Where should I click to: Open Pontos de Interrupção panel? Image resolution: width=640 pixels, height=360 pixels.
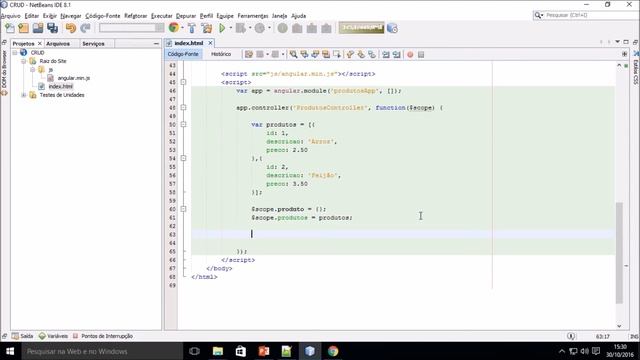[103, 336]
